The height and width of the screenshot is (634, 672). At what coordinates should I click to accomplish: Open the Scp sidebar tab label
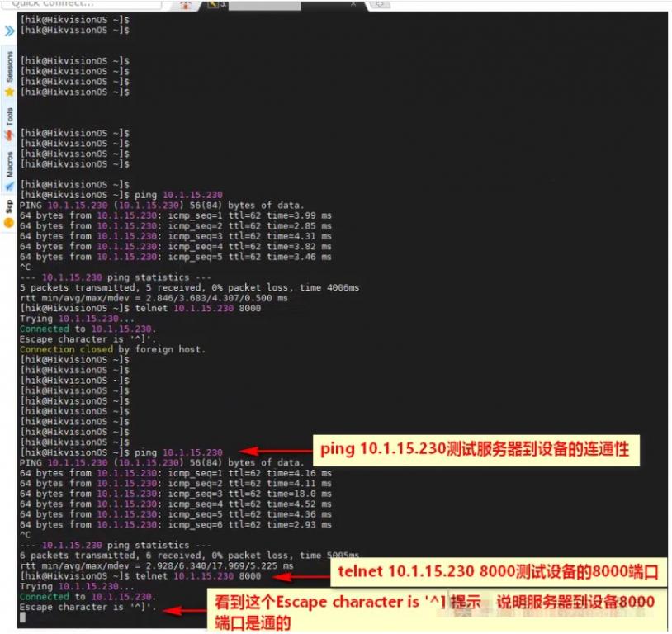point(9,206)
